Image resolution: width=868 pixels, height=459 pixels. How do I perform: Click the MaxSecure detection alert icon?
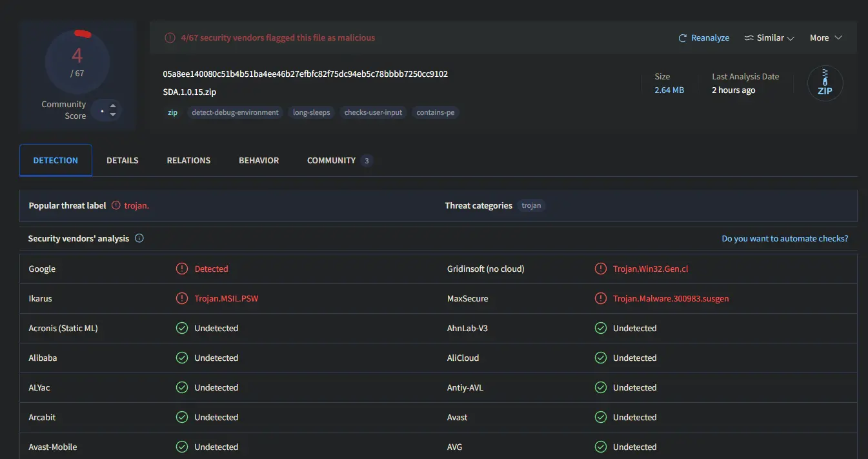(x=601, y=298)
